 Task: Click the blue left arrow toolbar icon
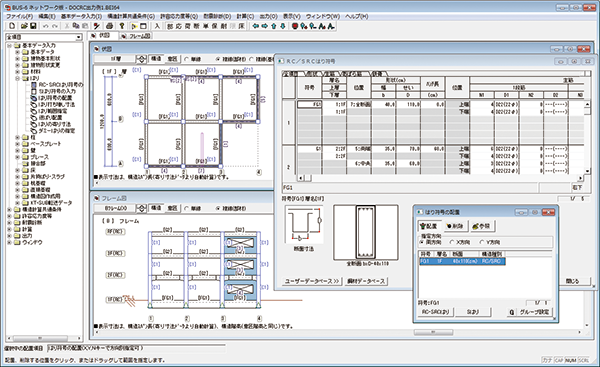click(x=256, y=26)
